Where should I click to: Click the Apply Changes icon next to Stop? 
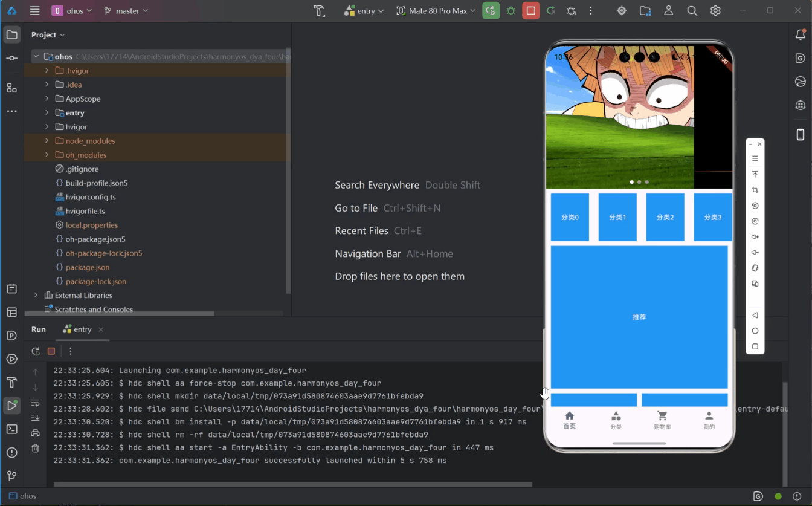pyautogui.click(x=551, y=11)
